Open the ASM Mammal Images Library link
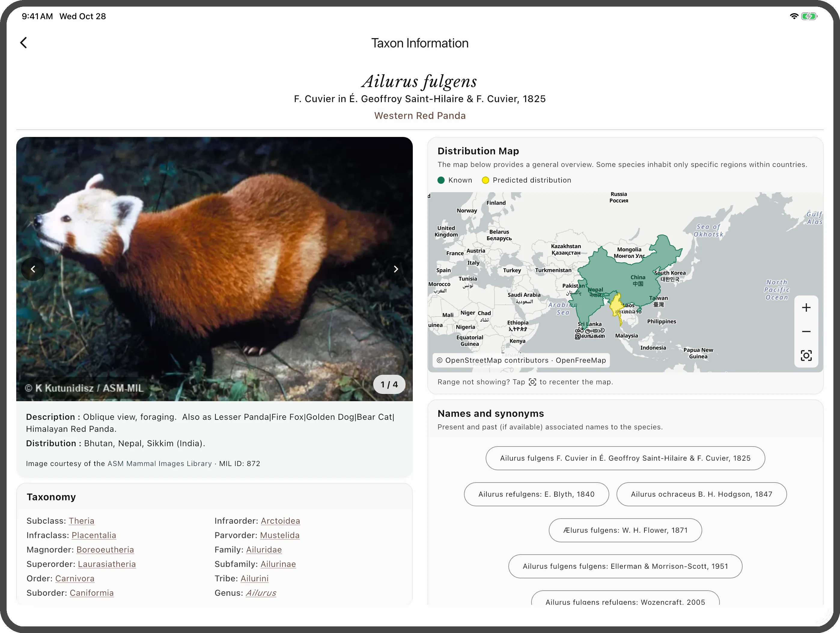The height and width of the screenshot is (633, 840). click(160, 463)
